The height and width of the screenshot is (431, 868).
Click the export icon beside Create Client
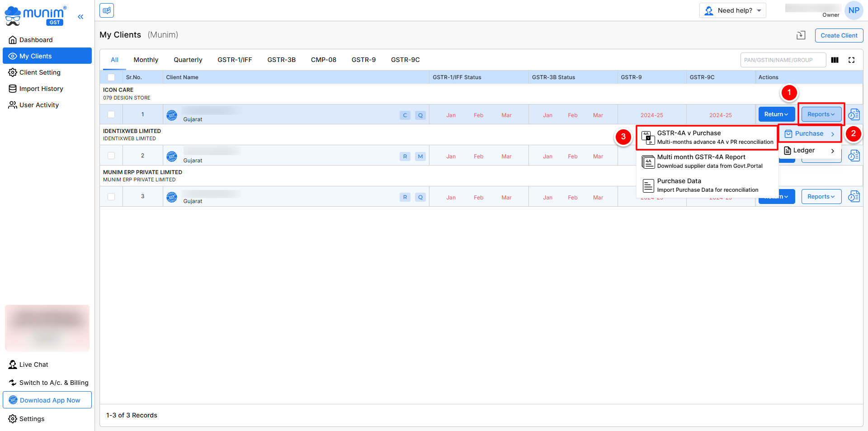pos(801,35)
